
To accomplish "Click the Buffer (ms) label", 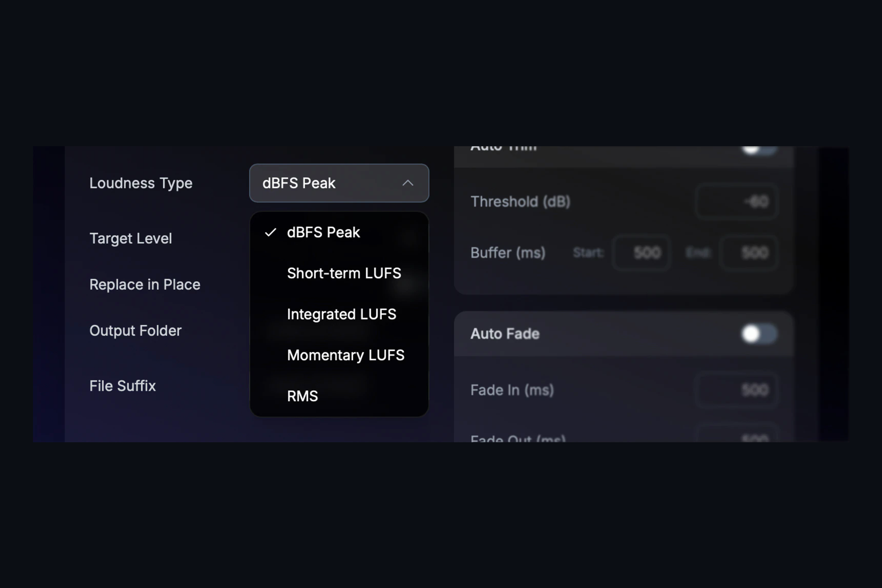I will pyautogui.click(x=508, y=253).
